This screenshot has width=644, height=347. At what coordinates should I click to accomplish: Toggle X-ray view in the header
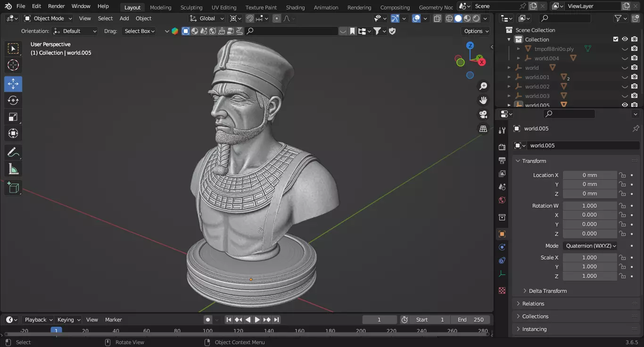437,18
